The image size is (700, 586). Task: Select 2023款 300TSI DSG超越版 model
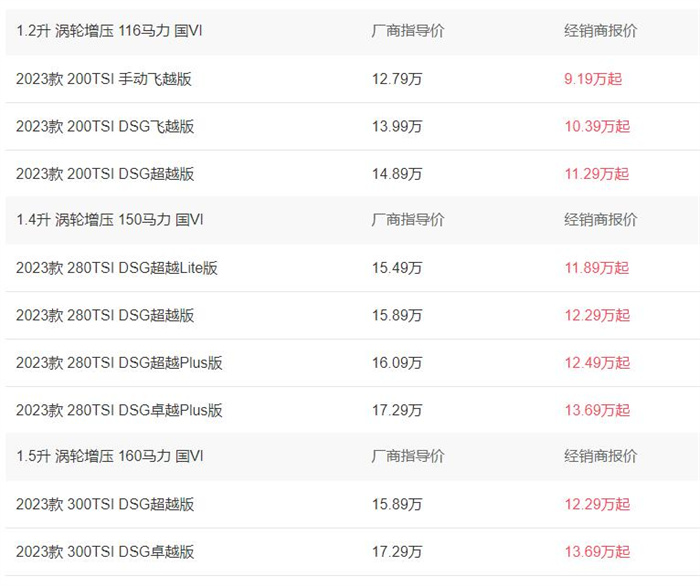(105, 505)
